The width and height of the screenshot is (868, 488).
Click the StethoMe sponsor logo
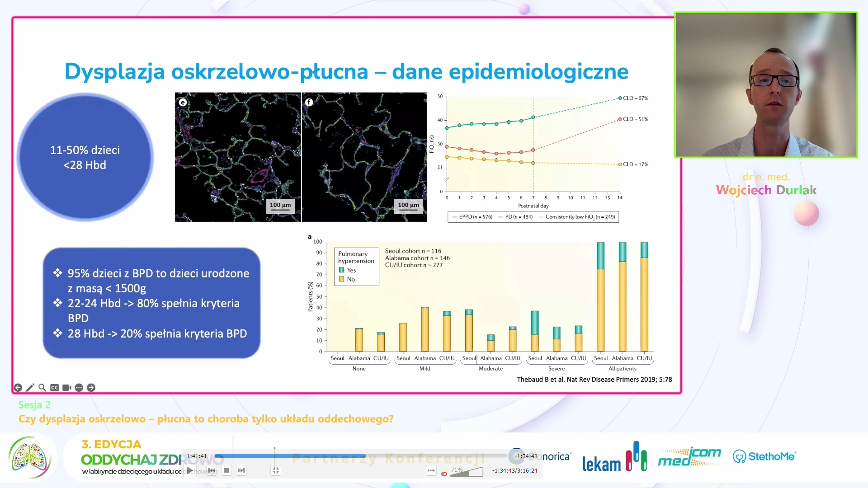pyautogui.click(x=764, y=456)
